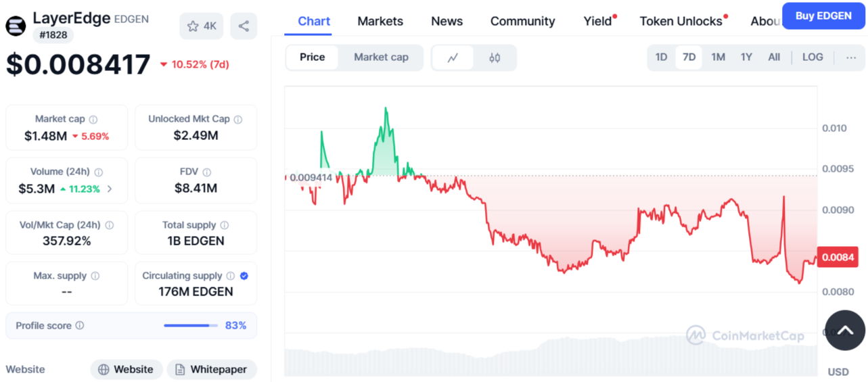Click the red 0.0084 current price label

[x=838, y=257]
